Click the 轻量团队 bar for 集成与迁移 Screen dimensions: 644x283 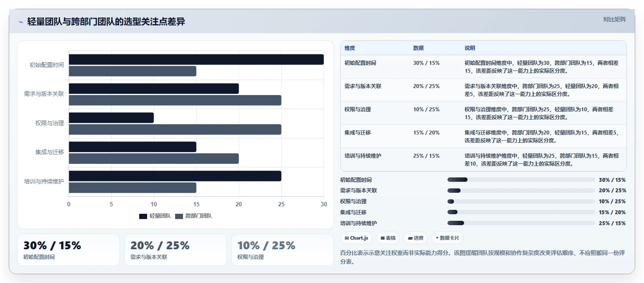[133, 147]
